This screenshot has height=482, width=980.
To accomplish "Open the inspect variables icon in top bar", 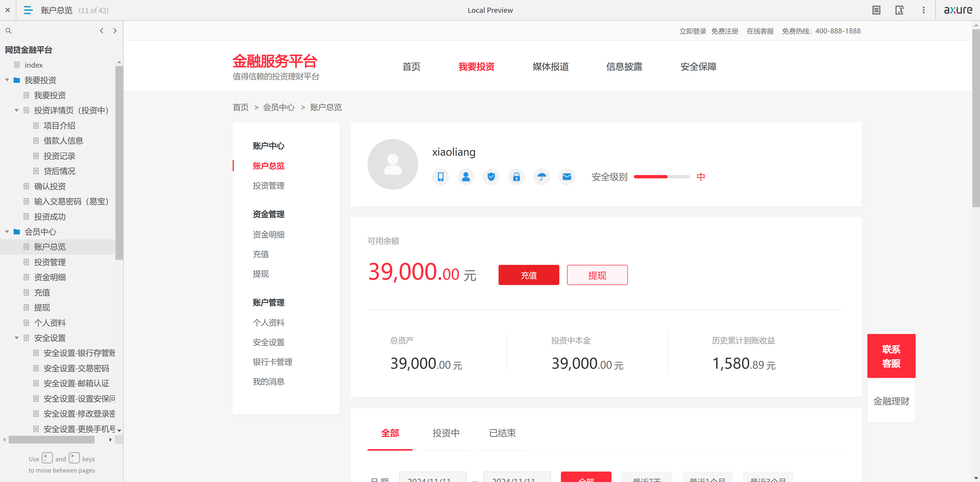I will [x=899, y=10].
